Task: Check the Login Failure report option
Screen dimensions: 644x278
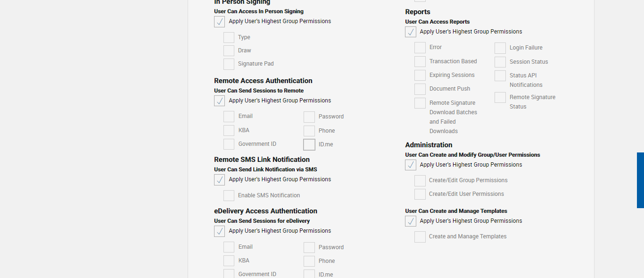Action: pos(500,48)
